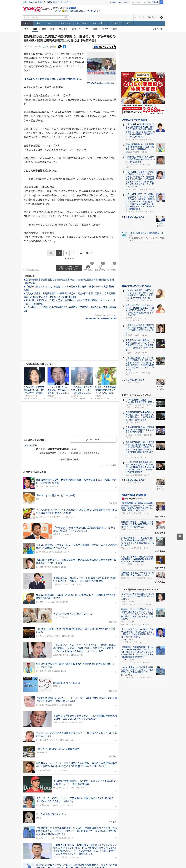This screenshot has height=868, width=186.
Task: Click the article main video thumbnail
Action: coord(101,66)
